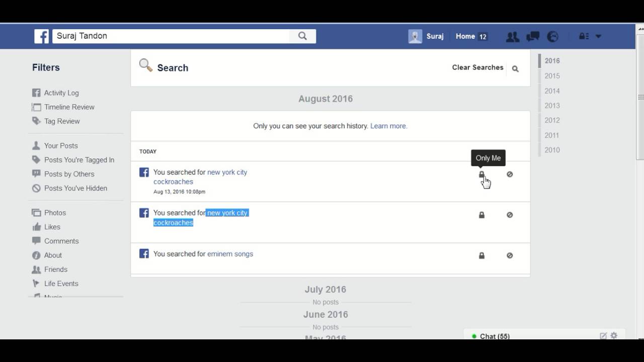This screenshot has width=644, height=362.
Task: Jump to 2015 in the year timeline
Action: pyautogui.click(x=552, y=76)
